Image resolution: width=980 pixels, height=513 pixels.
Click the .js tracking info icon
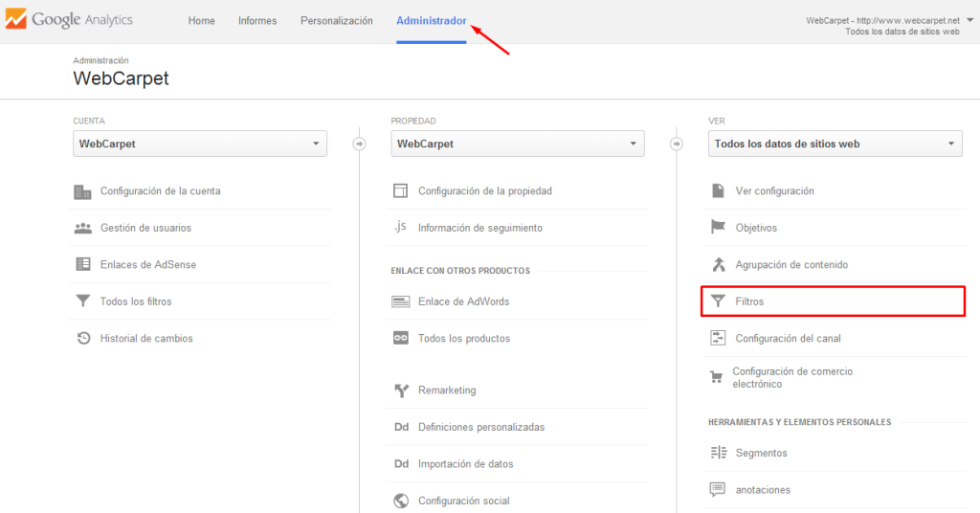click(400, 227)
